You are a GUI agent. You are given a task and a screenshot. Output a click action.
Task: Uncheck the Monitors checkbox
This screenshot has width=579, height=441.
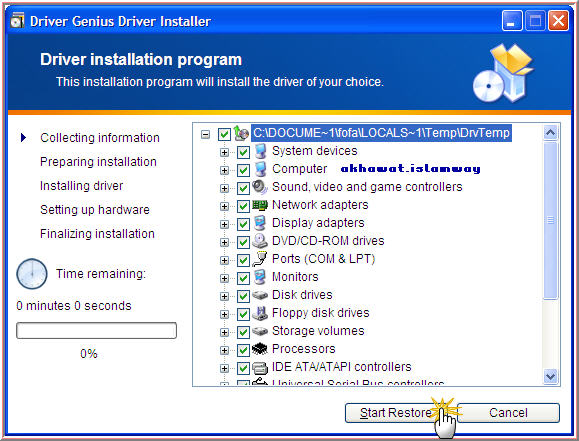point(243,278)
